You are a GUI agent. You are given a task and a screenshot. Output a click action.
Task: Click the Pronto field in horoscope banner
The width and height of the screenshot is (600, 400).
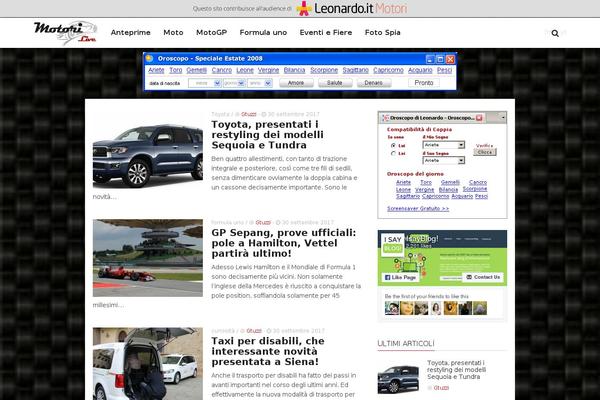pos(424,83)
